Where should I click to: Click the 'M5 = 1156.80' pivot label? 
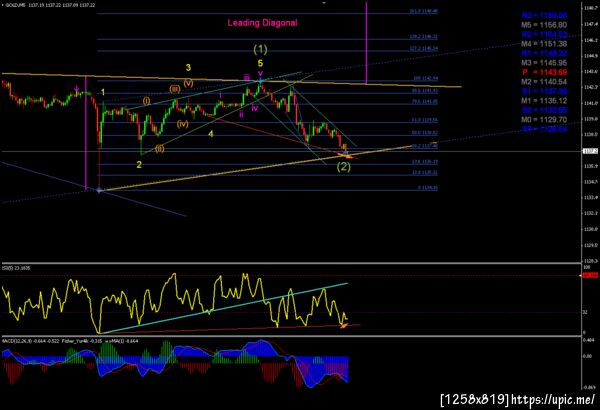pos(544,25)
